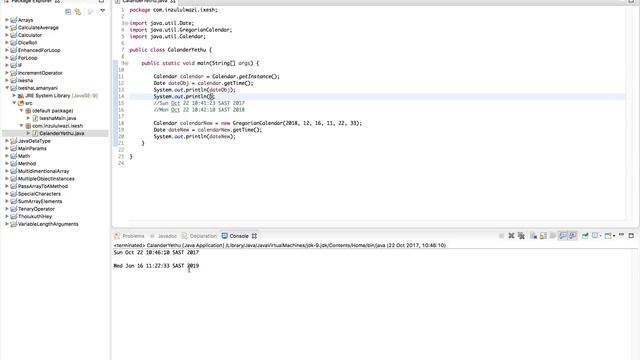Image resolution: width=640 pixels, height=360 pixels.
Task: Click the (default package) node
Action: (53, 111)
